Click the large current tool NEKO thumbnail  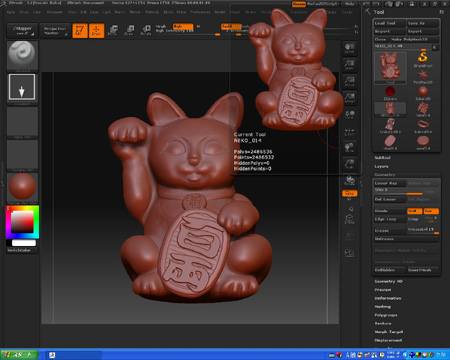390,67
